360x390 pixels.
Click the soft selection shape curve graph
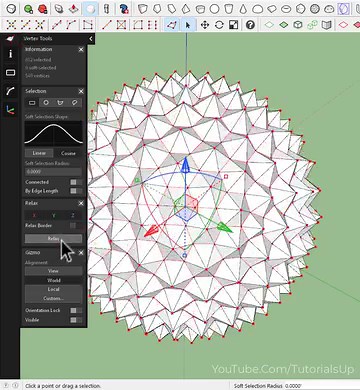pyautogui.click(x=53, y=133)
